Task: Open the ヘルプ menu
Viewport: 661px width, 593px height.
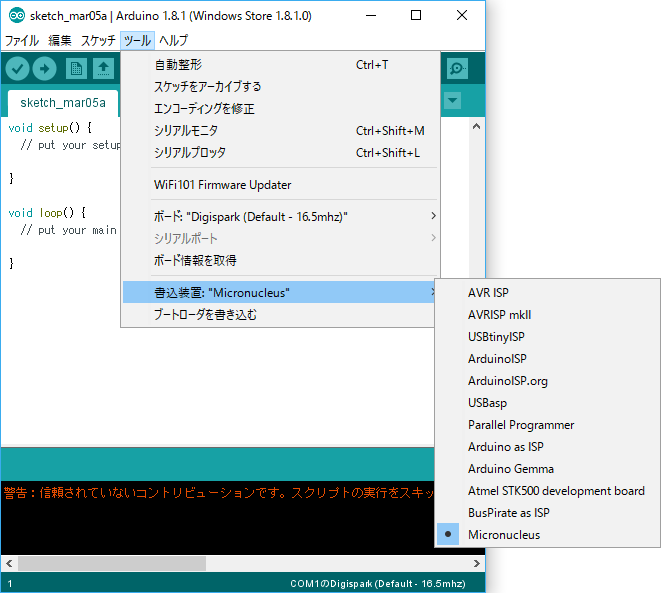Action: [x=173, y=40]
